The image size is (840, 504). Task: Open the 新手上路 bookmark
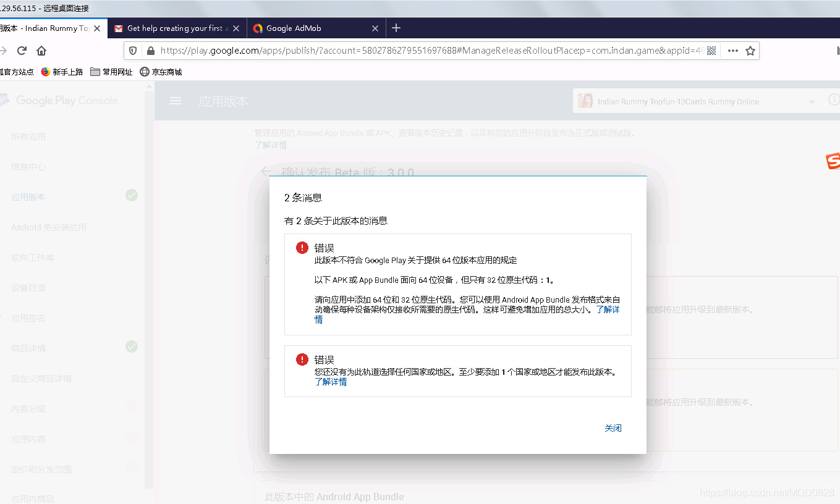click(62, 72)
